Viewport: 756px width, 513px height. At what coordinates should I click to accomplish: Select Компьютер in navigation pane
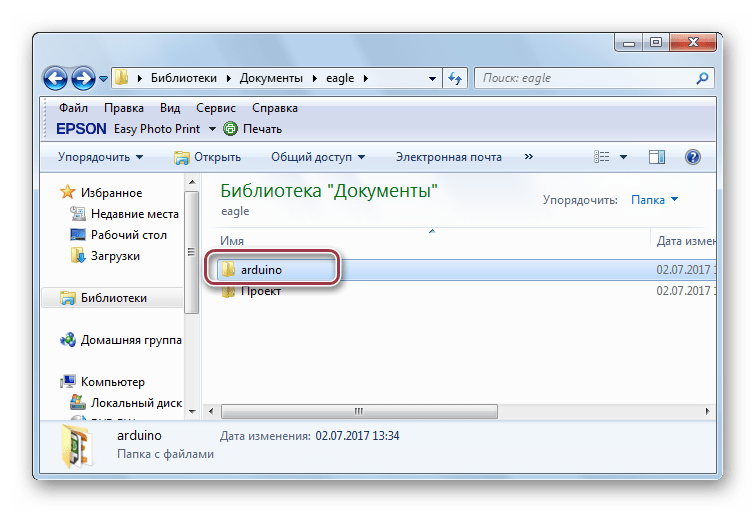112,382
